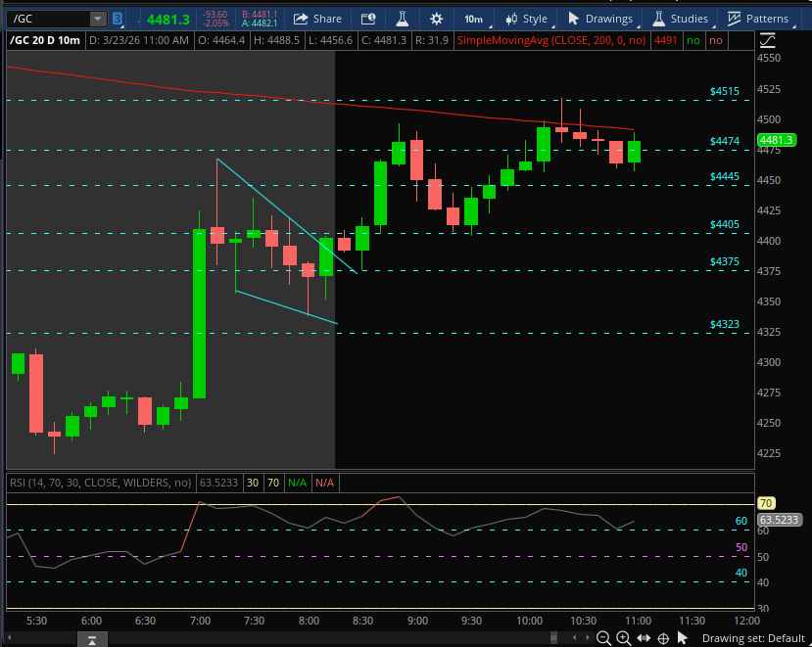Click the collapse arrow tab at the bottom left
The image size is (812, 647).
(92, 640)
